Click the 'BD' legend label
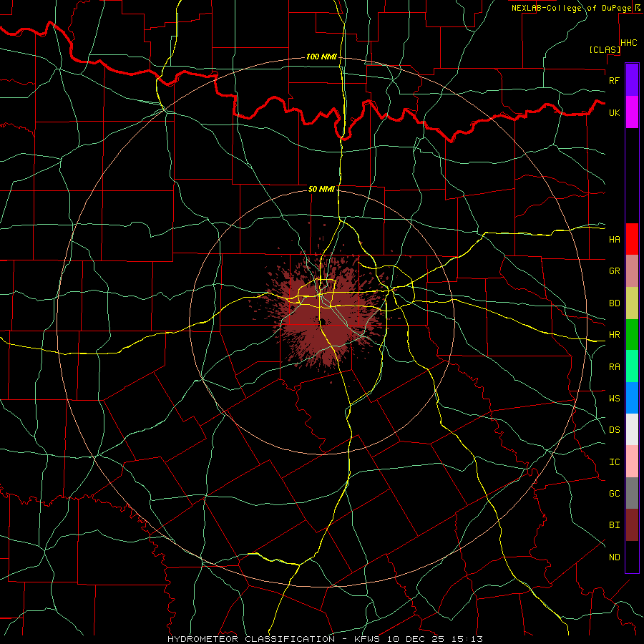This screenshot has height=644, width=644. click(614, 303)
